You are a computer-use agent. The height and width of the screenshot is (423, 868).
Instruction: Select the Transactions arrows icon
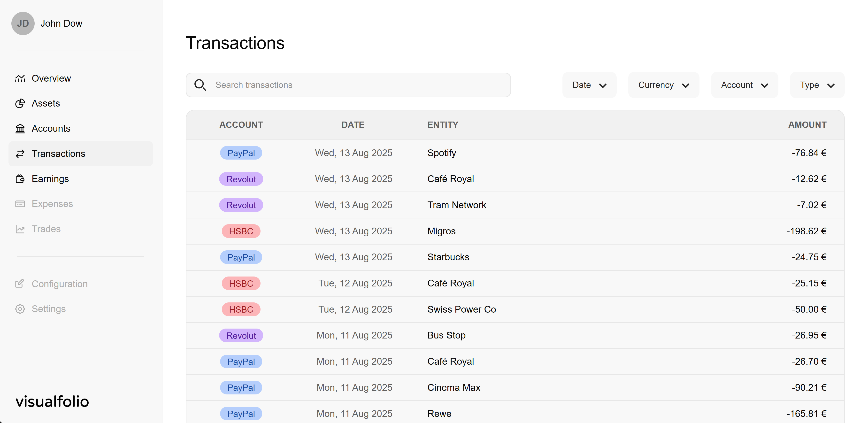(20, 154)
